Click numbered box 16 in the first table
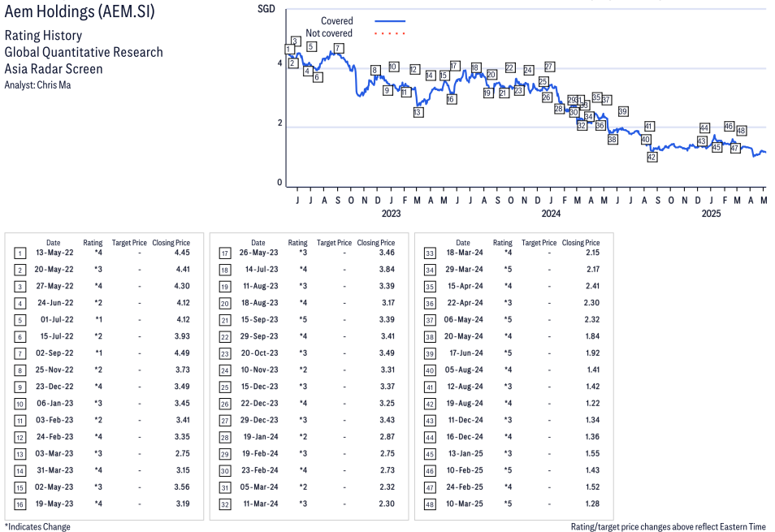The width and height of the screenshot is (775, 532). pyautogui.click(x=19, y=505)
